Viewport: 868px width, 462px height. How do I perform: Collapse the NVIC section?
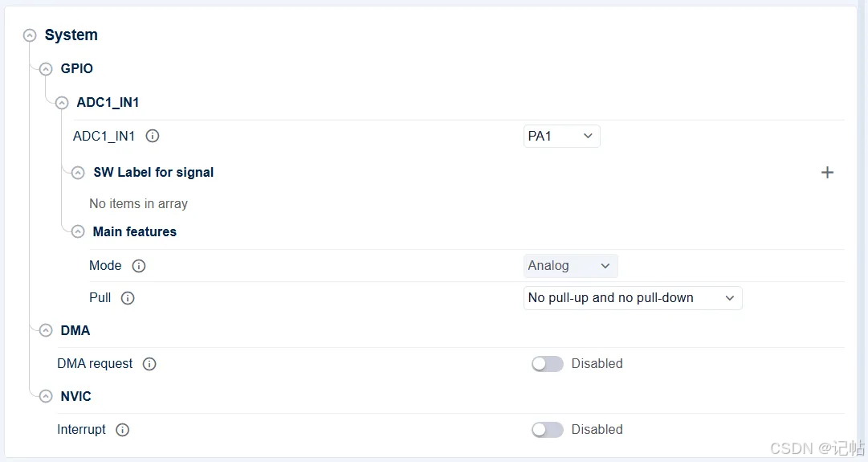[x=46, y=397]
